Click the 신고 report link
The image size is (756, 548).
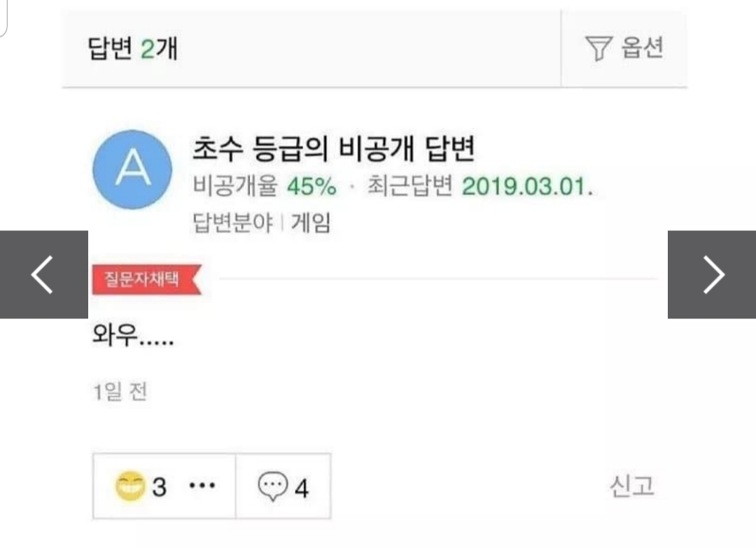pyautogui.click(x=632, y=486)
